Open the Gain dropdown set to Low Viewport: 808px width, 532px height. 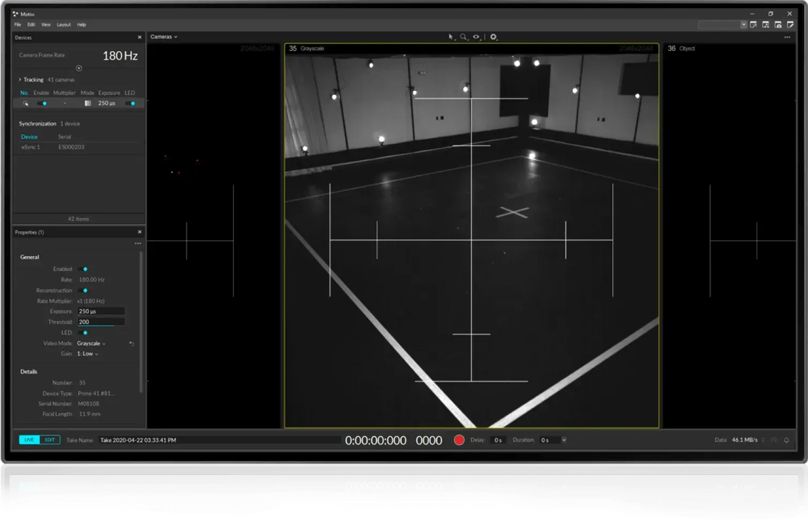click(x=87, y=354)
